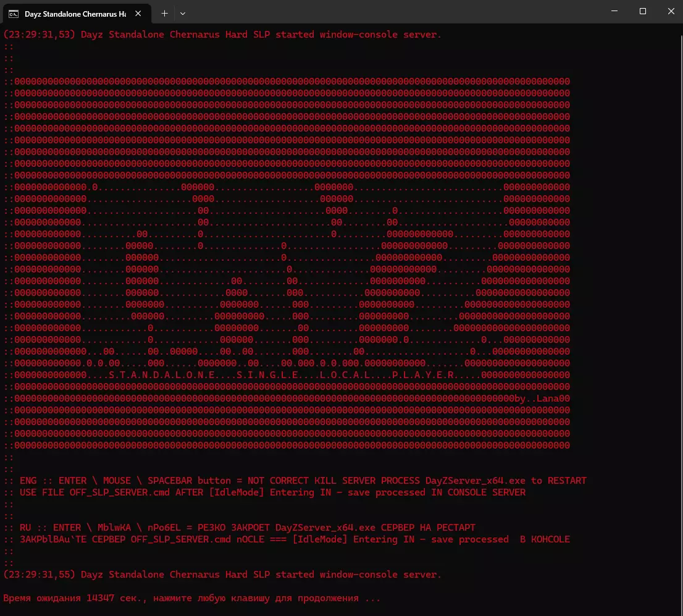Click 'OFF_SLP_SERVER.cmd' in the USE FILE line
The image size is (683, 616).
point(120,492)
